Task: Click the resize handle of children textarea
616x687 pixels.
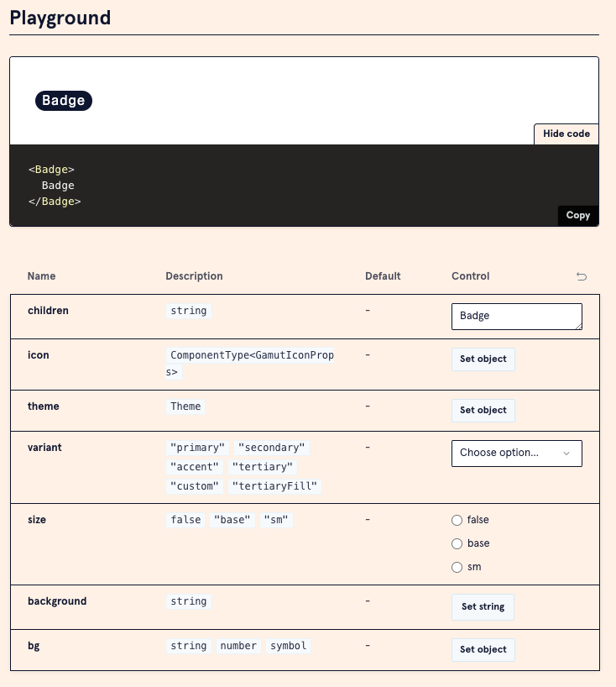Action: point(577,326)
